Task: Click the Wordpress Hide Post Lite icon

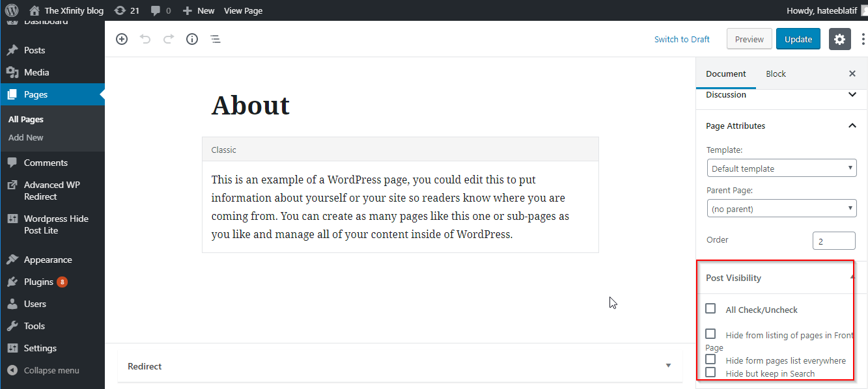Action: [12, 219]
